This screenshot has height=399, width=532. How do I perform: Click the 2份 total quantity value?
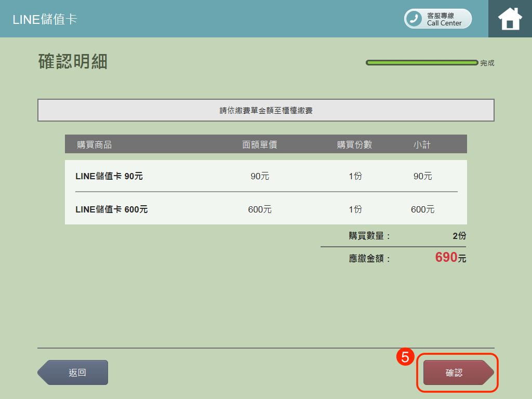click(459, 236)
